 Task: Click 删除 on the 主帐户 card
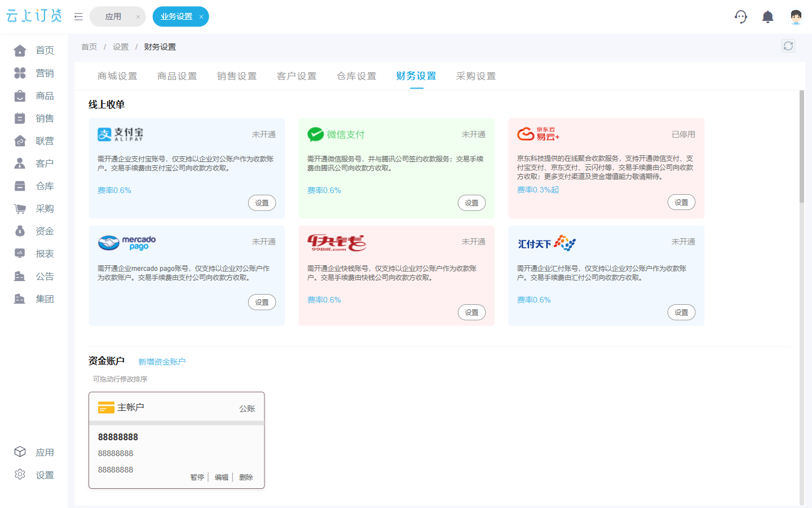click(x=246, y=478)
